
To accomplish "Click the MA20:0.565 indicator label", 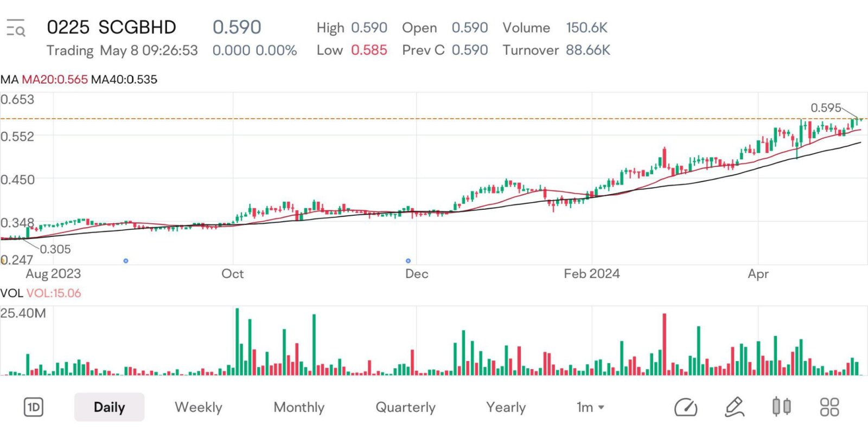I will click(55, 80).
